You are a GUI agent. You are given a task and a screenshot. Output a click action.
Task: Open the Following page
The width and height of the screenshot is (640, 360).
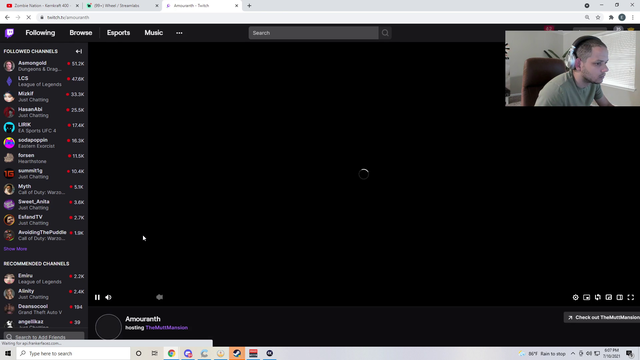click(x=40, y=33)
